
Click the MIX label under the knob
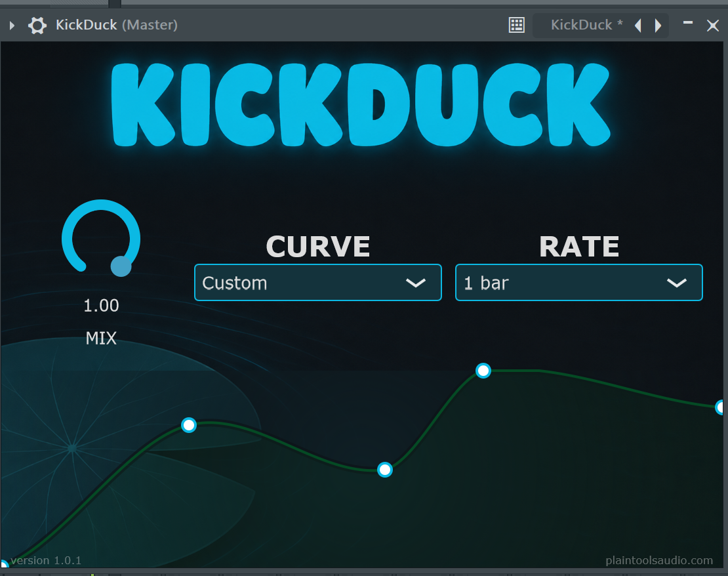click(x=101, y=338)
